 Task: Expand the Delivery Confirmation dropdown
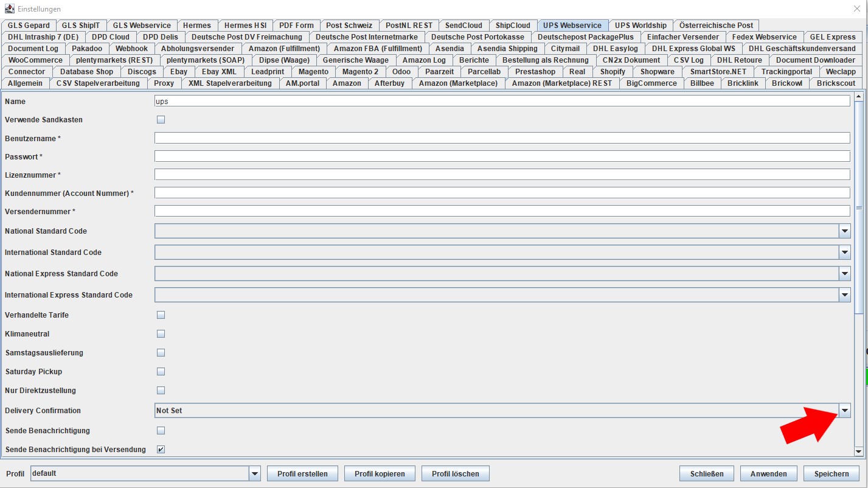point(844,411)
